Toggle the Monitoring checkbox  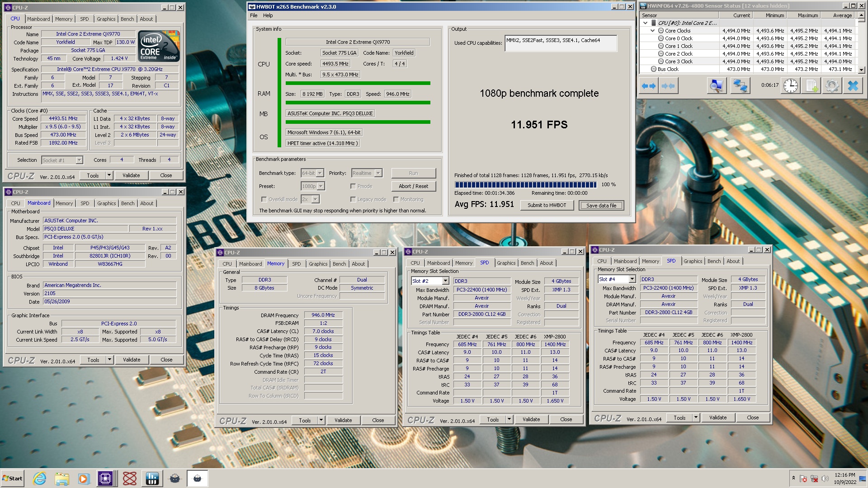click(396, 199)
